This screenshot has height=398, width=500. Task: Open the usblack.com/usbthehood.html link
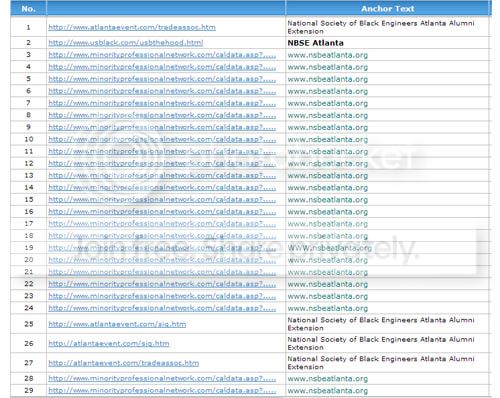126,43
